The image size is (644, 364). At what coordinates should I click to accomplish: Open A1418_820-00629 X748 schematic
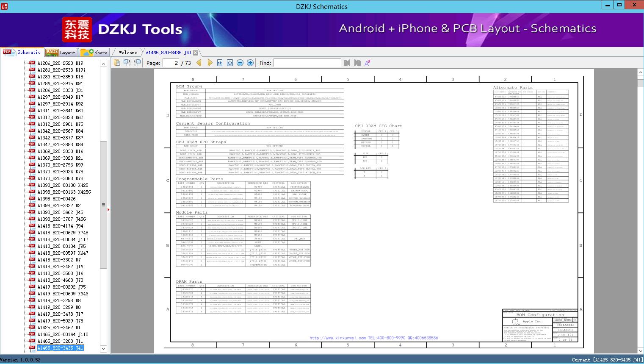pos(63,233)
